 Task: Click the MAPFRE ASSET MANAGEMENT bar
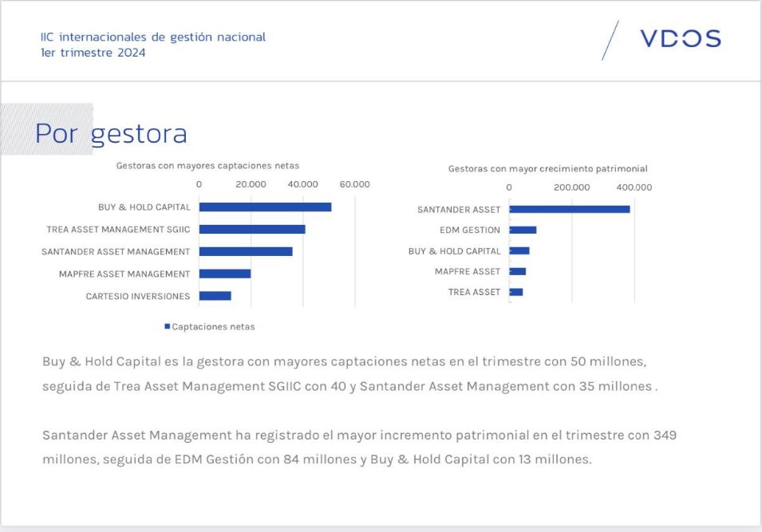tap(225, 274)
